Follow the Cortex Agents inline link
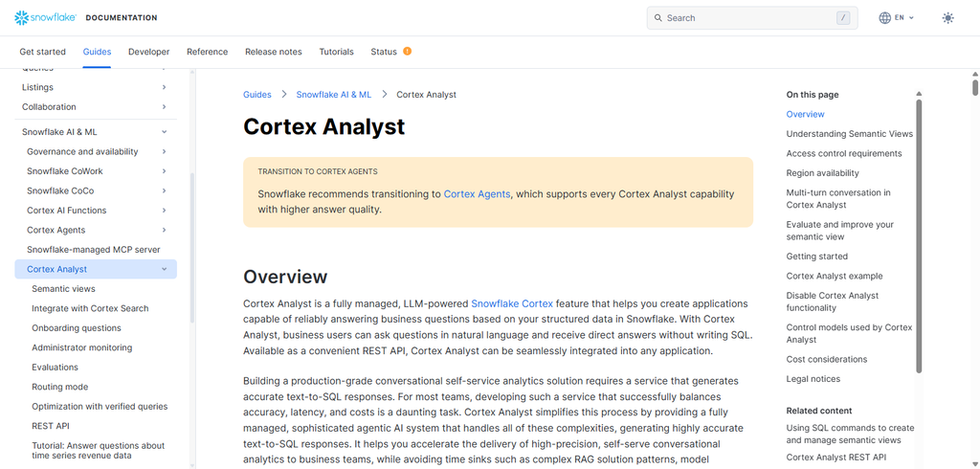Image resolution: width=980 pixels, height=469 pixels. coord(477,194)
